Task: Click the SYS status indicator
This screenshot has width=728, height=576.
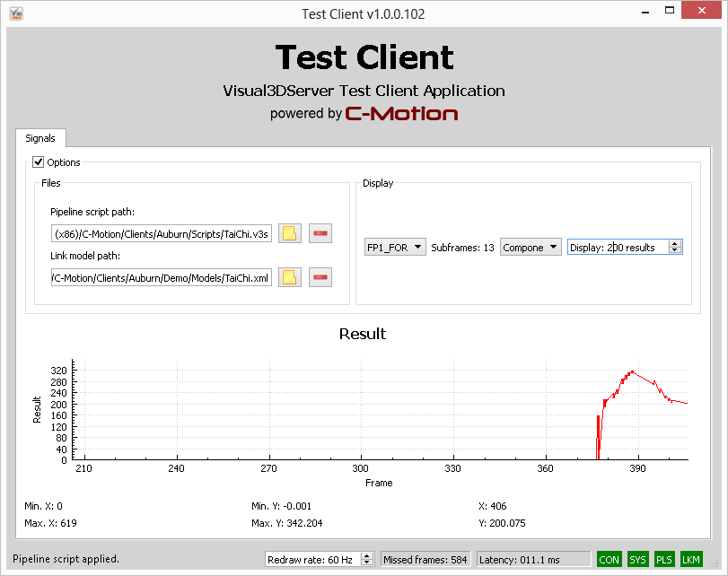Action: (x=637, y=559)
